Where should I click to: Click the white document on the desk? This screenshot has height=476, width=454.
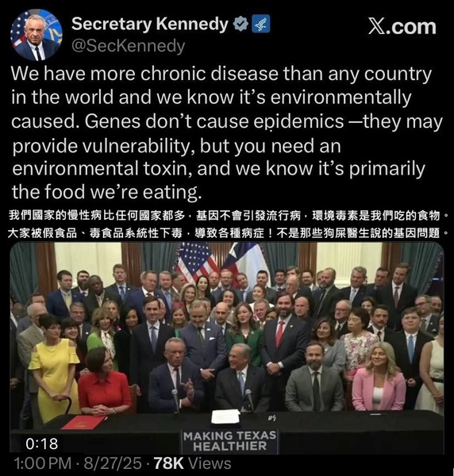point(225,416)
